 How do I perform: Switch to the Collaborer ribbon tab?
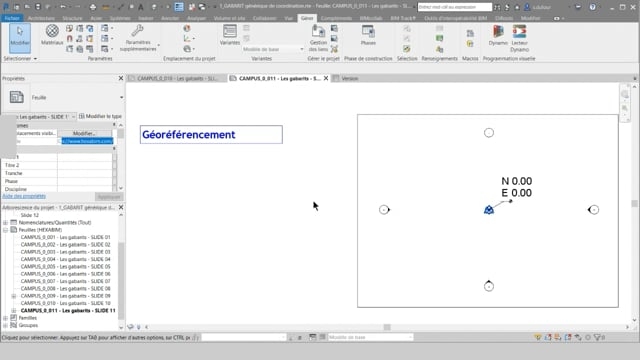264,18
